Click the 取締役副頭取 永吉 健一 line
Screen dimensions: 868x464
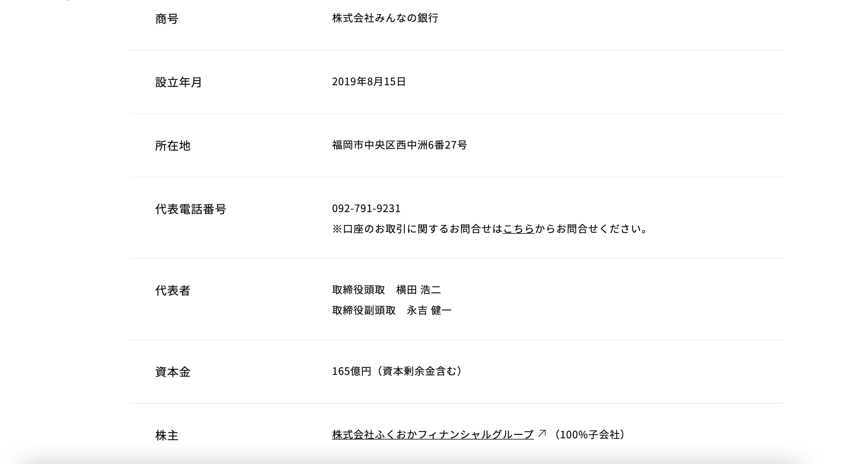pos(392,310)
